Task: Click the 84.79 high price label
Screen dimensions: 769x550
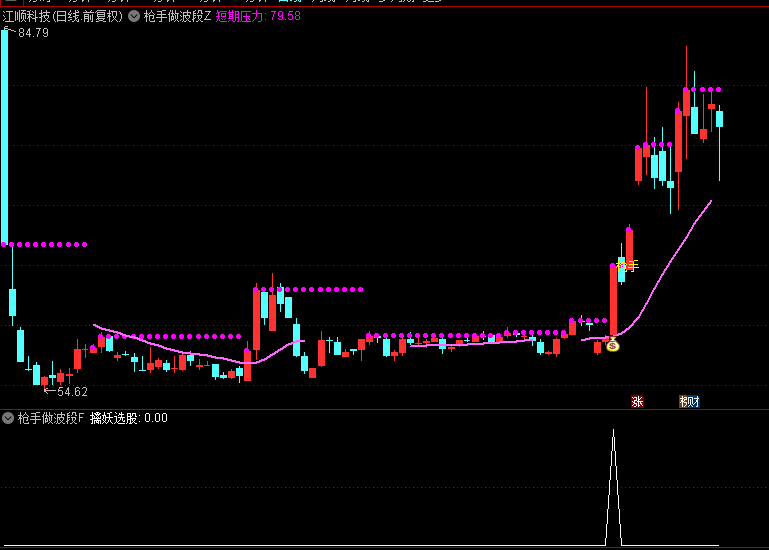Action: (33, 33)
